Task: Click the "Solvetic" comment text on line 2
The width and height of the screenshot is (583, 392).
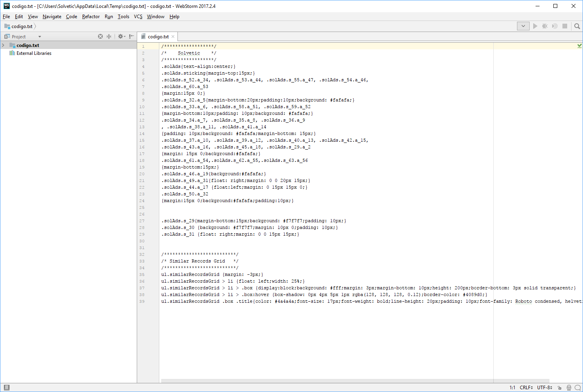Action: pos(189,53)
